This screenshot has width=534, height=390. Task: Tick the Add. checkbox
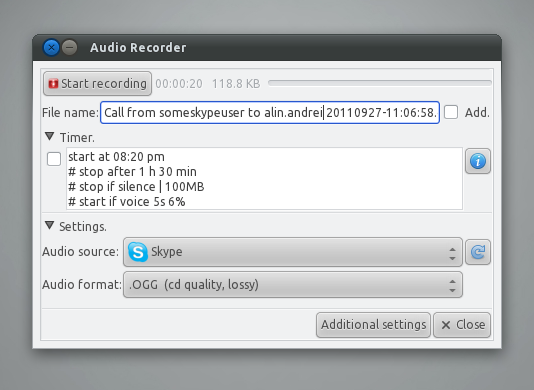point(451,112)
